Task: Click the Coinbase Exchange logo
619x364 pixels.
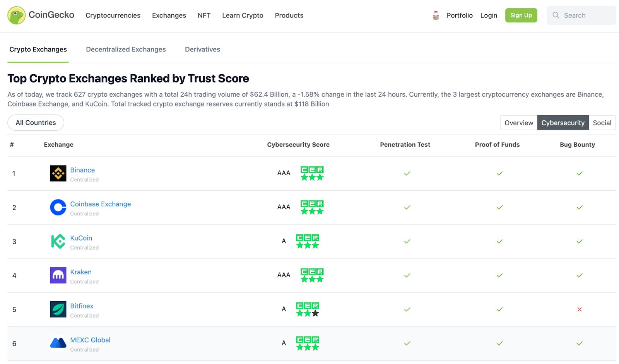Action: point(58,207)
